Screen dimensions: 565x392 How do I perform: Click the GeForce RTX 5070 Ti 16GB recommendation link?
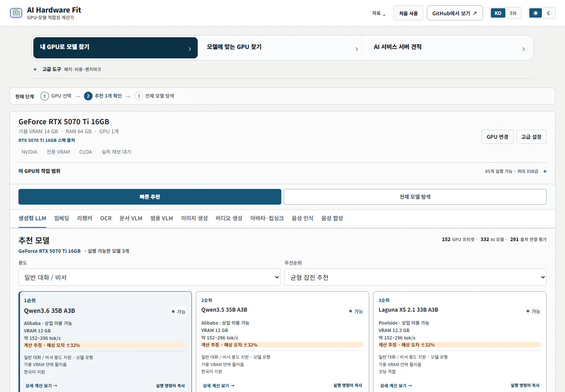(49, 251)
